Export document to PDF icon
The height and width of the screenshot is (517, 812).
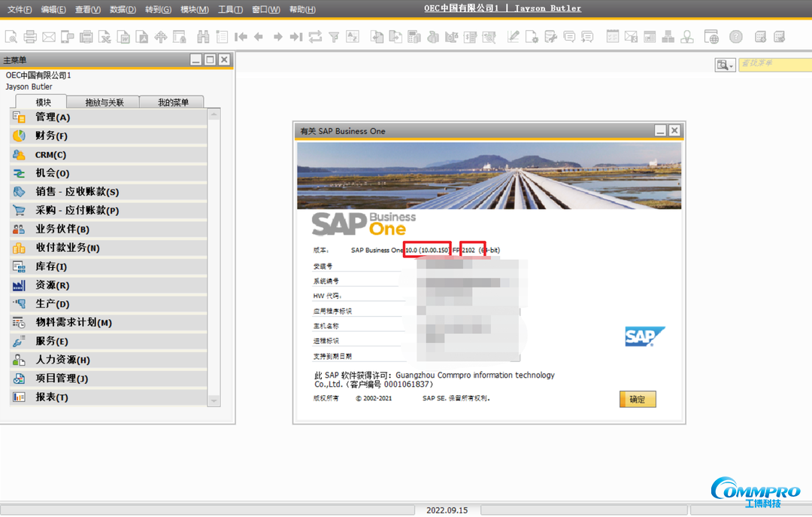140,36
